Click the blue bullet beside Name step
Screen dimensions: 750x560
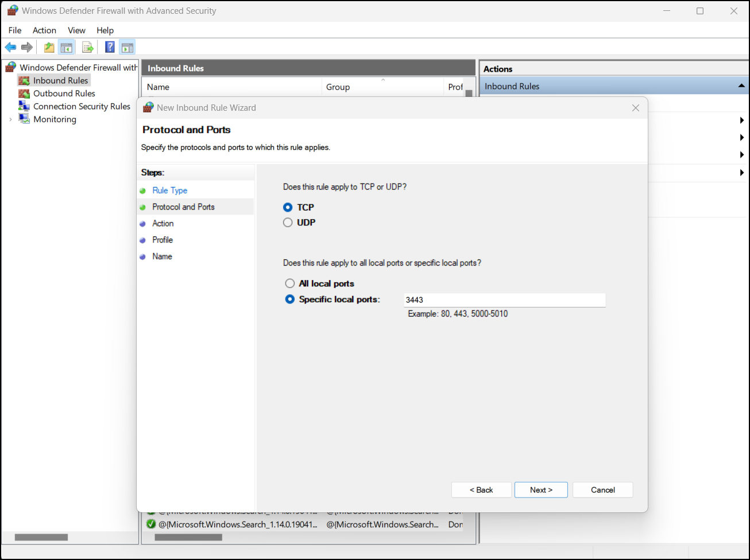(x=142, y=257)
